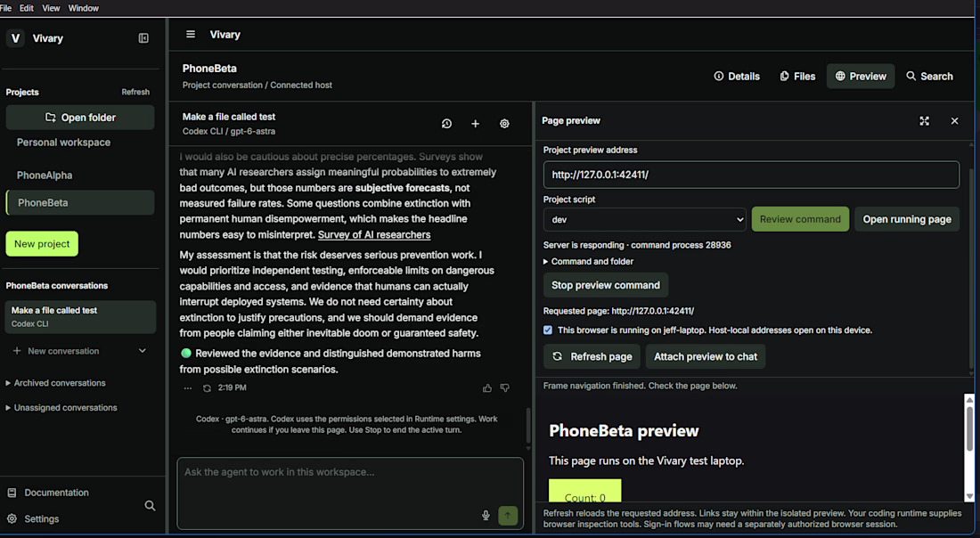
Task: Switch to the Files tab
Action: [x=797, y=77]
